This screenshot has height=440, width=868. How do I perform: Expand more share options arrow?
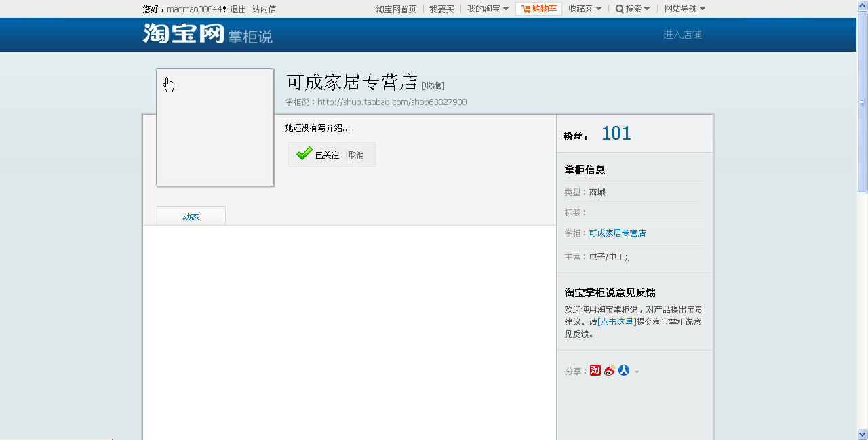pos(637,372)
